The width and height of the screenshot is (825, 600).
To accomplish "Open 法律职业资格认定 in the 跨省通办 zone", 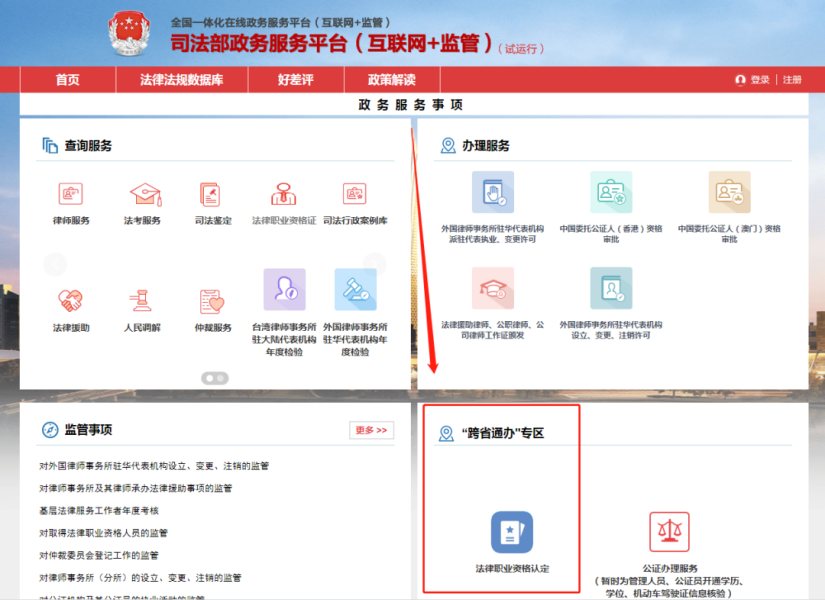I will tap(511, 533).
